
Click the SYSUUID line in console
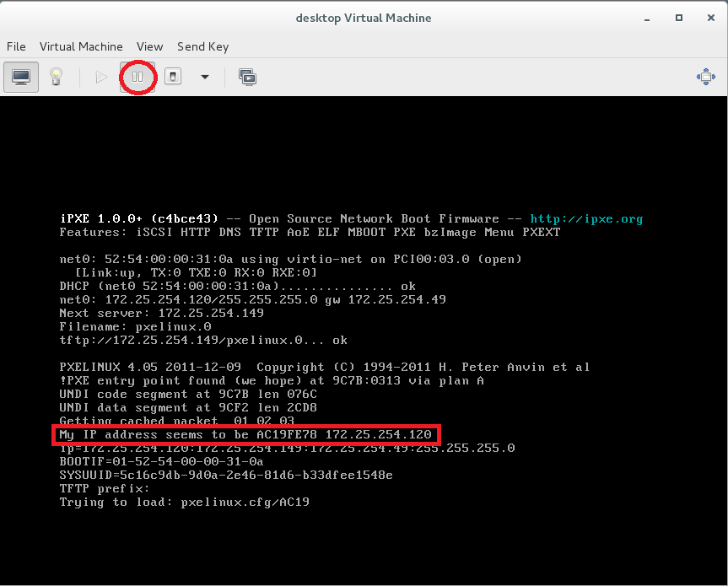(x=226, y=475)
